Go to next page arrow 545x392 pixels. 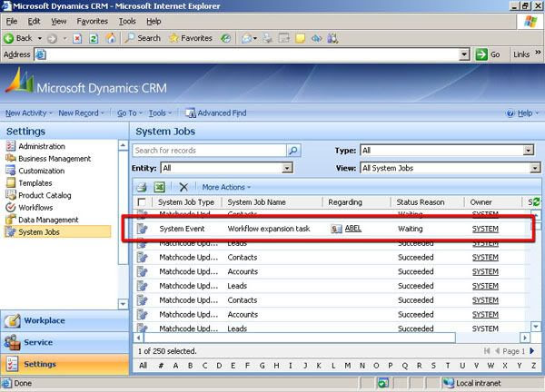click(531, 351)
